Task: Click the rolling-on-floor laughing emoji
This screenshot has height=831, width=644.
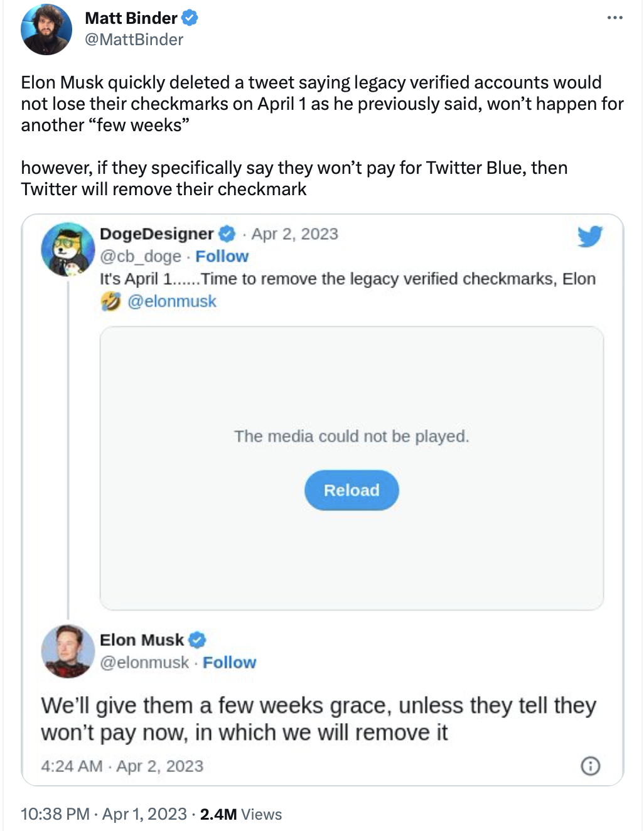Action: click(x=110, y=301)
